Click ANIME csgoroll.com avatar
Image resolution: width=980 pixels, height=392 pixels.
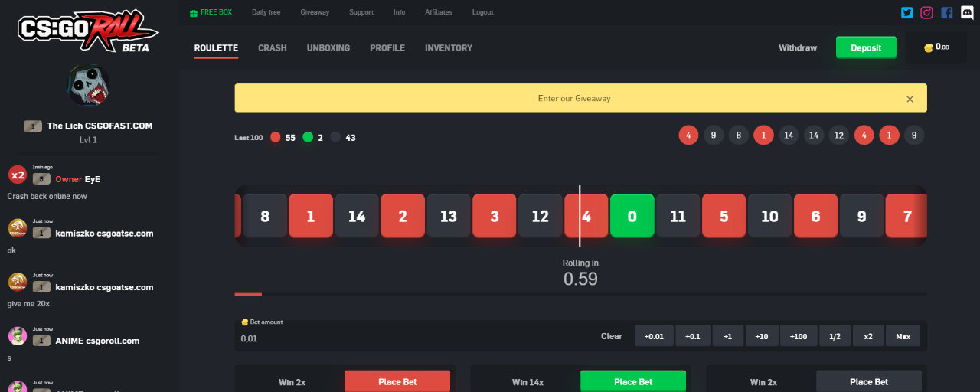[18, 335]
